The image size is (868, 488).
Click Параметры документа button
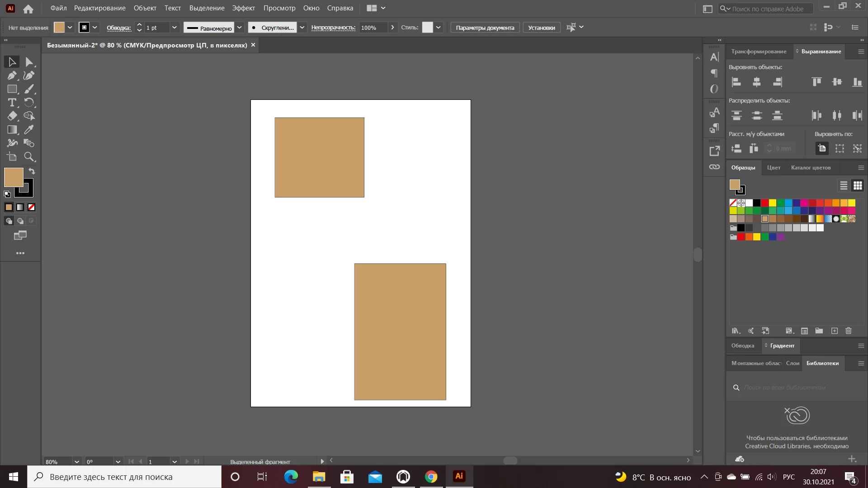[485, 28]
